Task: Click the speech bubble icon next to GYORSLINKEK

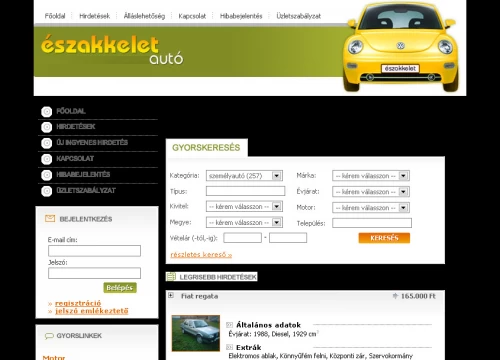Action: 49,336
